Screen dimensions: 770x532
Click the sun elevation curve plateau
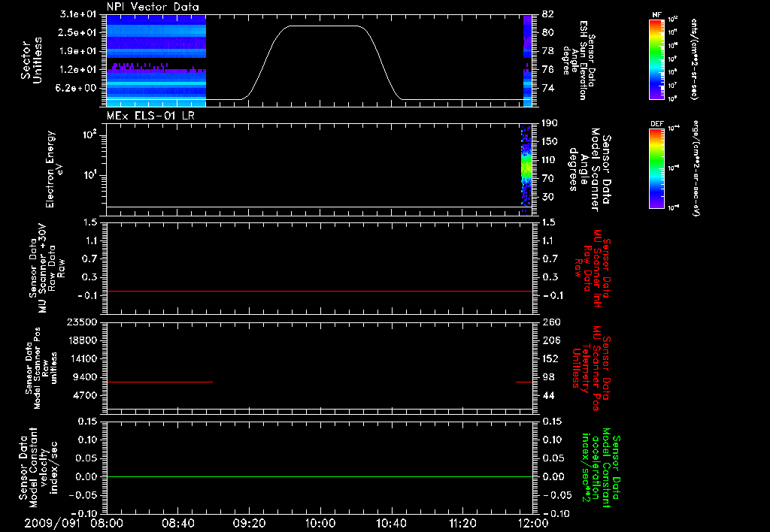click(x=324, y=26)
